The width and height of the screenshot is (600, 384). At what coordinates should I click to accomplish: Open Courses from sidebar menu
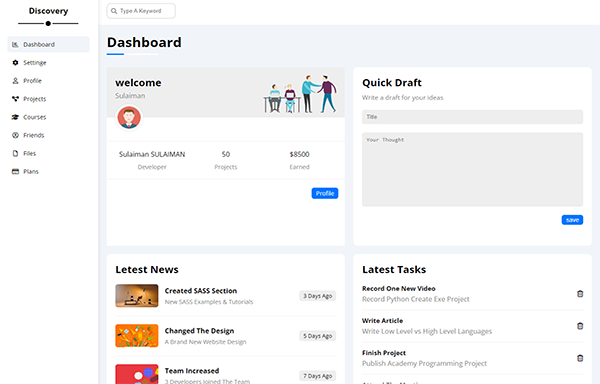48,117
